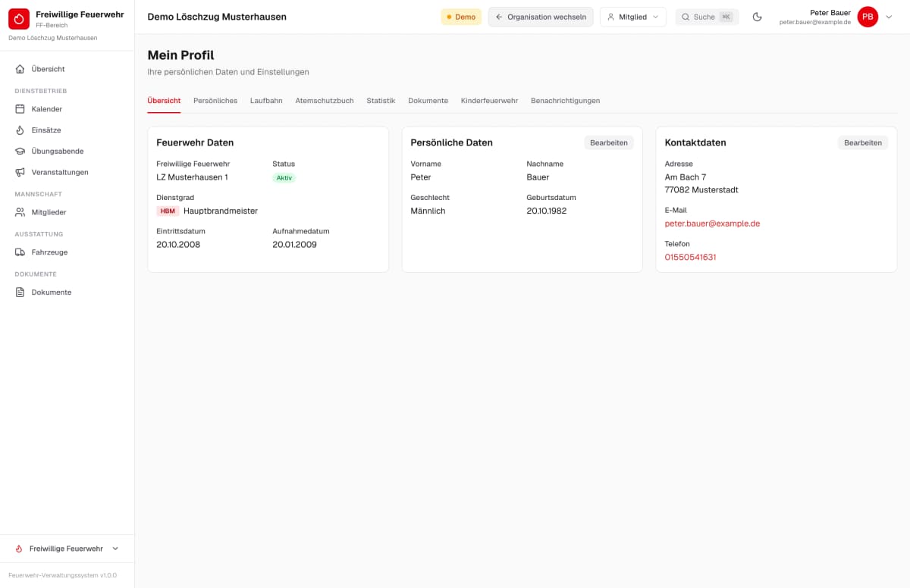Open Fahrzeuge in the sidebar
910x588 pixels.
67,252
